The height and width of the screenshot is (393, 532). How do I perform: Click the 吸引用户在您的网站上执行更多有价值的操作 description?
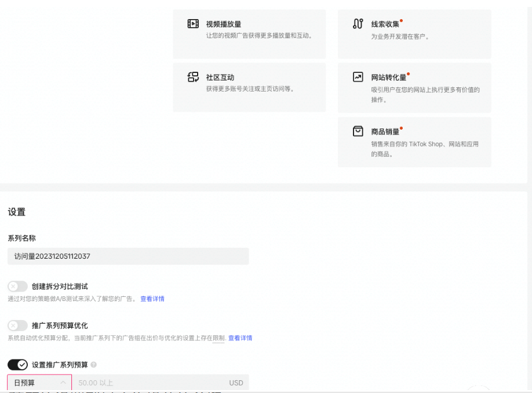(x=425, y=94)
